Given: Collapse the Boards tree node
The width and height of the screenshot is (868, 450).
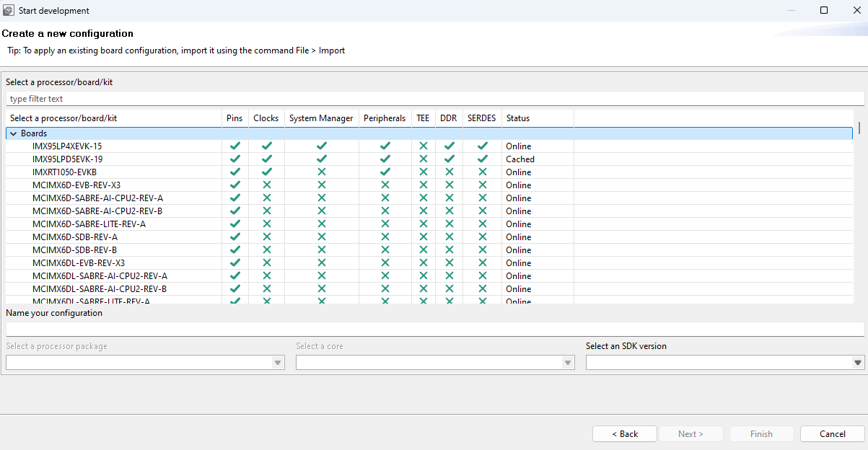Looking at the screenshot, I should pyautogui.click(x=13, y=133).
